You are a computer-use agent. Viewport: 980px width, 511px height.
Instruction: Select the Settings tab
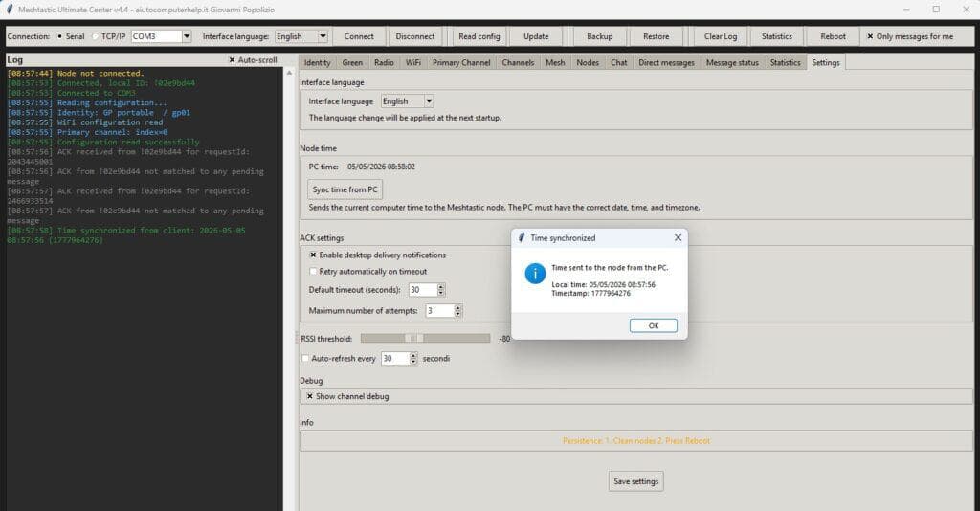[826, 62]
